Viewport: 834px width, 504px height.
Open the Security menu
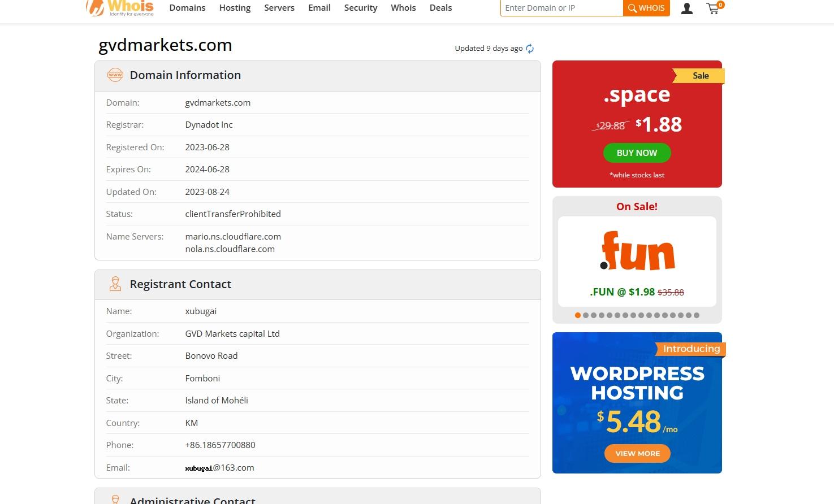click(x=361, y=8)
